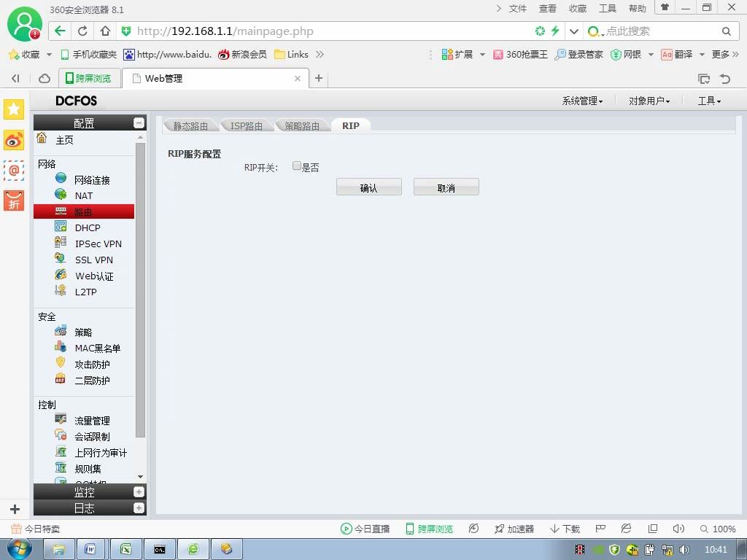This screenshot has width=747, height=560.
Task: Open the 登录管家 toolbar button
Action: click(x=578, y=55)
